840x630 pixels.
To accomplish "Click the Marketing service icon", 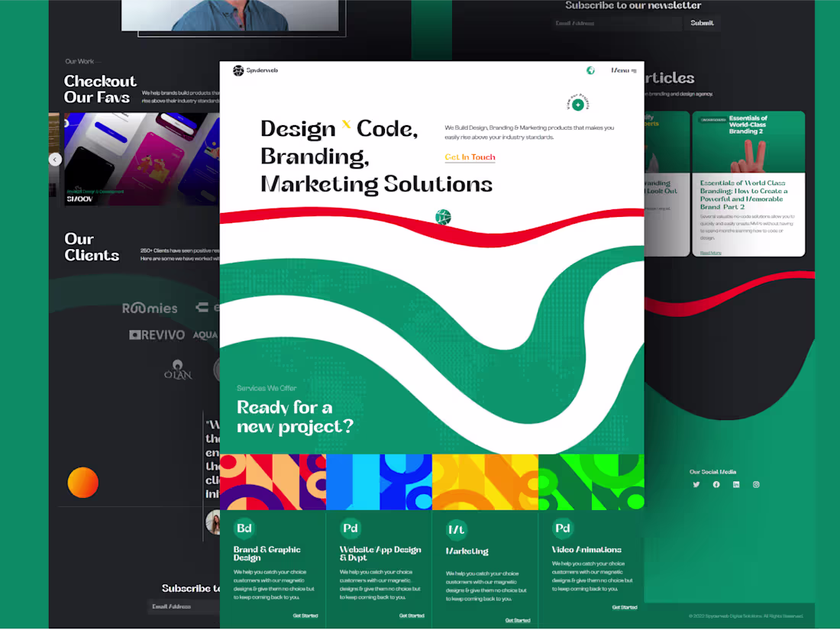I will tap(457, 528).
